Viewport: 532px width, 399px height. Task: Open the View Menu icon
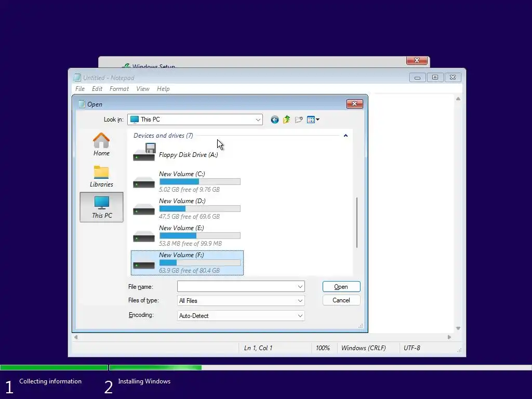tap(313, 119)
